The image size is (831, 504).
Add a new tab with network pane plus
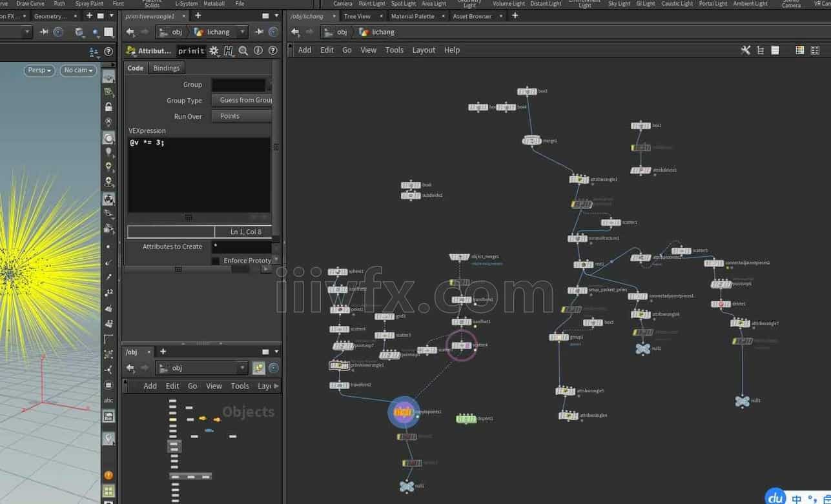click(x=515, y=15)
